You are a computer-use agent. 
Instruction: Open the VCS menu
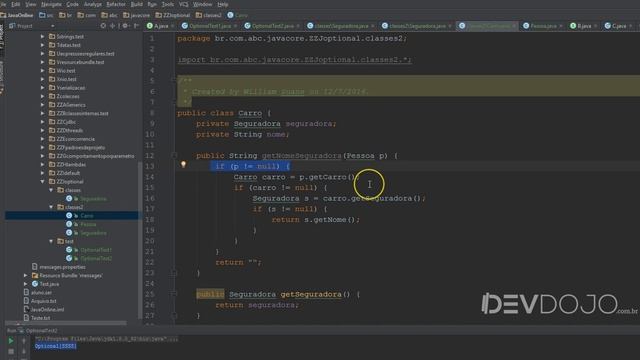tap(184, 4)
